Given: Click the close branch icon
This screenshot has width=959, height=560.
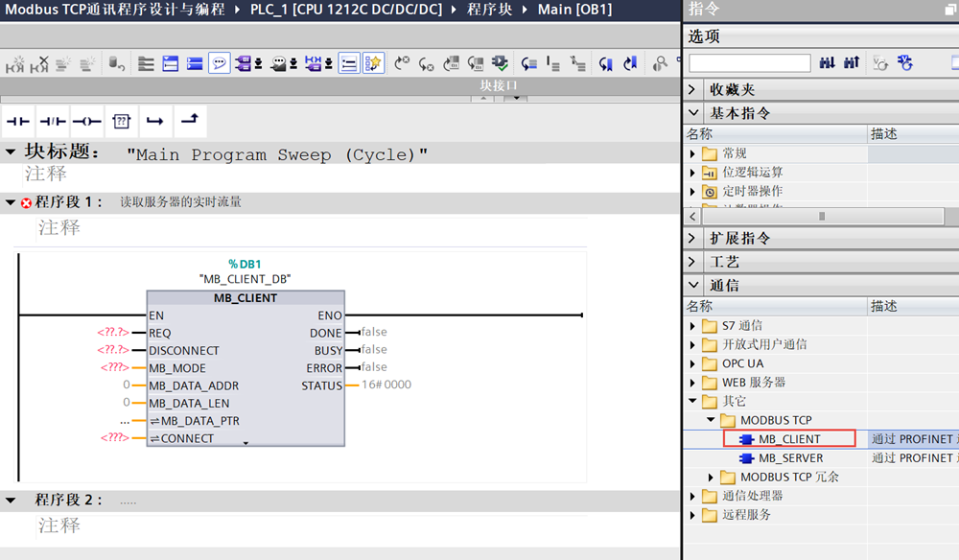Looking at the screenshot, I should pos(189,121).
